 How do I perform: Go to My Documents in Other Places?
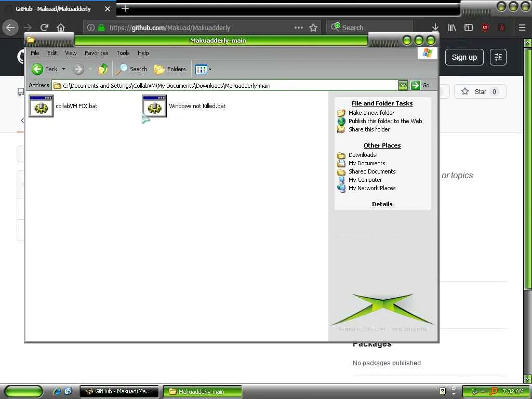tap(367, 163)
